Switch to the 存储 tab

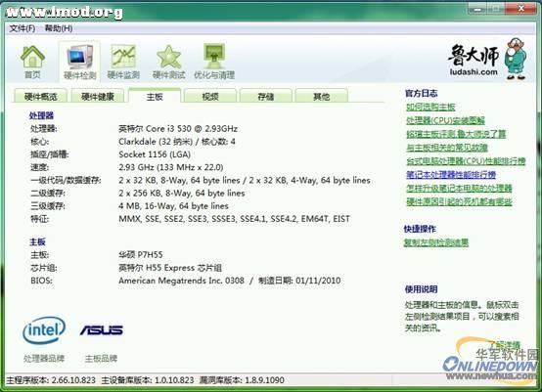pos(266,97)
